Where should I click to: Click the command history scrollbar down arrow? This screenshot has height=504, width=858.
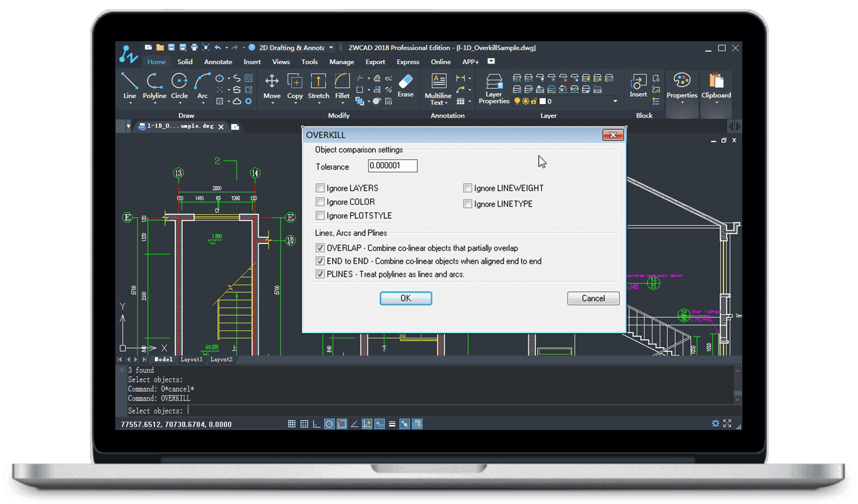[737, 399]
